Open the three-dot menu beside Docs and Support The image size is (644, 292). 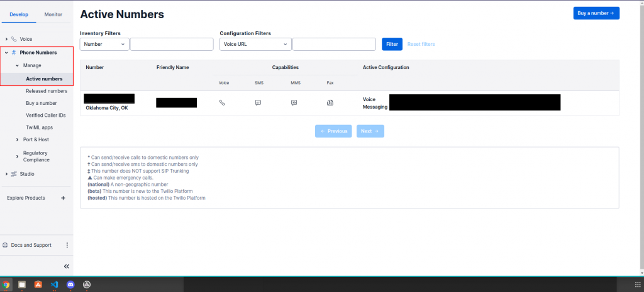point(67,246)
